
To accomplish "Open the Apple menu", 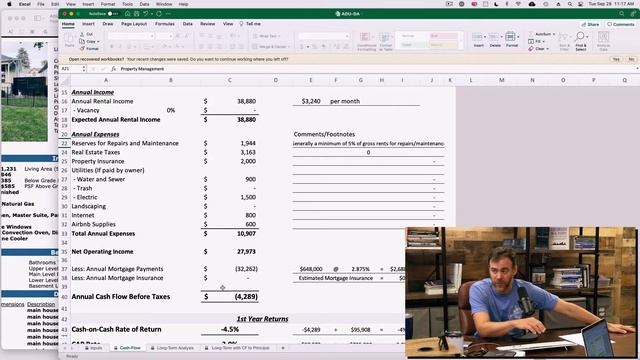I will [9, 4].
